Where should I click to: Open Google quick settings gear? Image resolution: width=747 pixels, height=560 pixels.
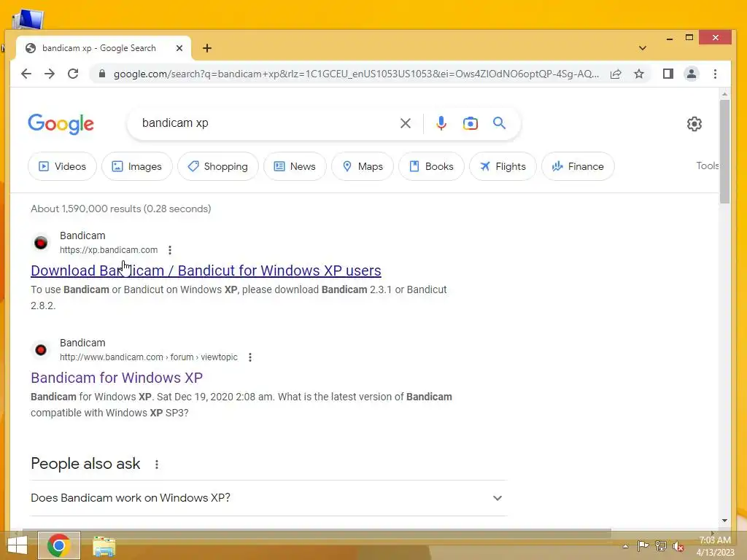tap(694, 124)
